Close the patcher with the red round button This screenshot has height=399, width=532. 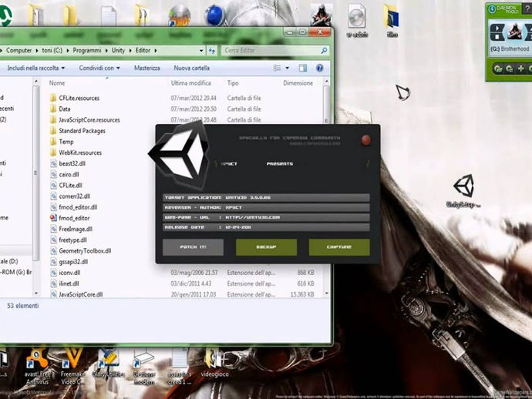[x=366, y=139]
